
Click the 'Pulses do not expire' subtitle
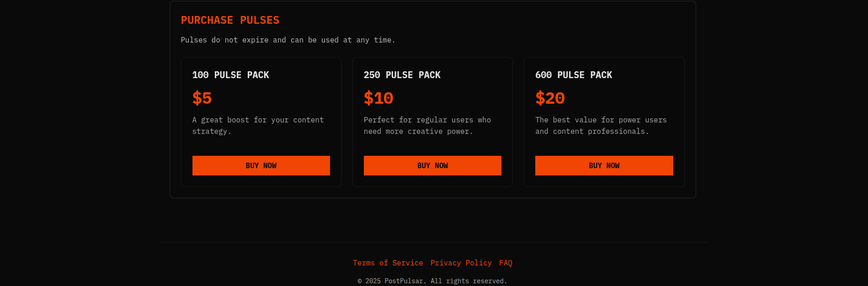(x=288, y=40)
